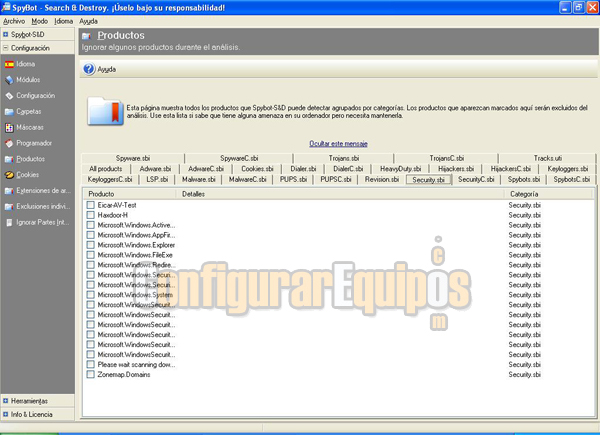Image resolution: width=600 pixels, height=435 pixels.
Task: Sort by the Categoría column header
Action: [x=549, y=194]
